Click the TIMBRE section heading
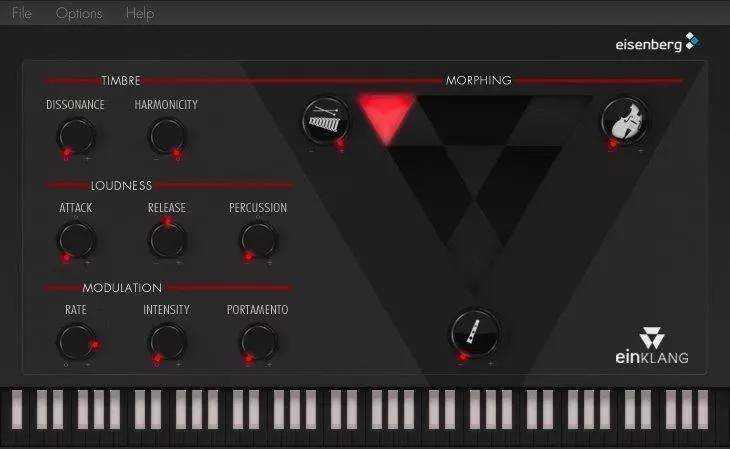This screenshot has height=449, width=730. click(x=121, y=81)
